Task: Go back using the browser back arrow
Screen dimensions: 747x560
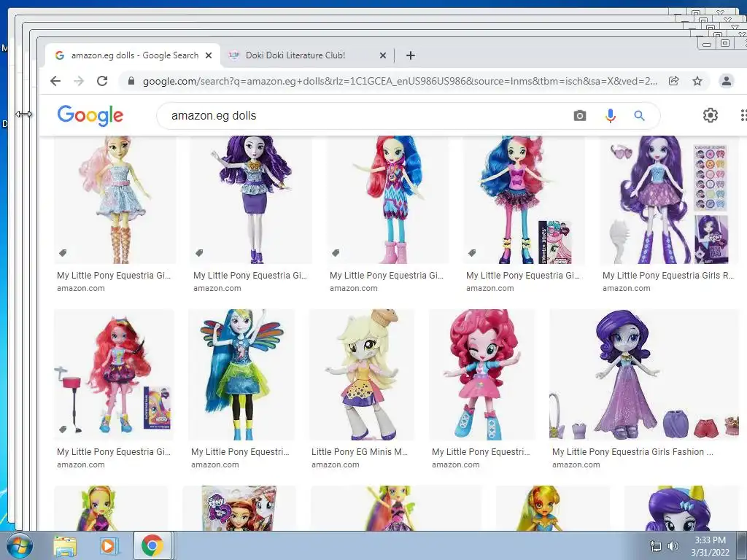Action: tap(55, 81)
